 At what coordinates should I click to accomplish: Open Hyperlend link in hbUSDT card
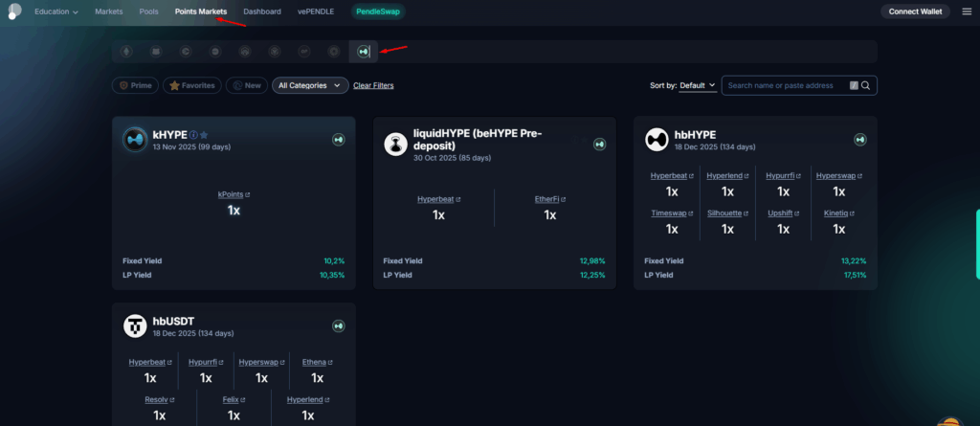[x=305, y=399]
